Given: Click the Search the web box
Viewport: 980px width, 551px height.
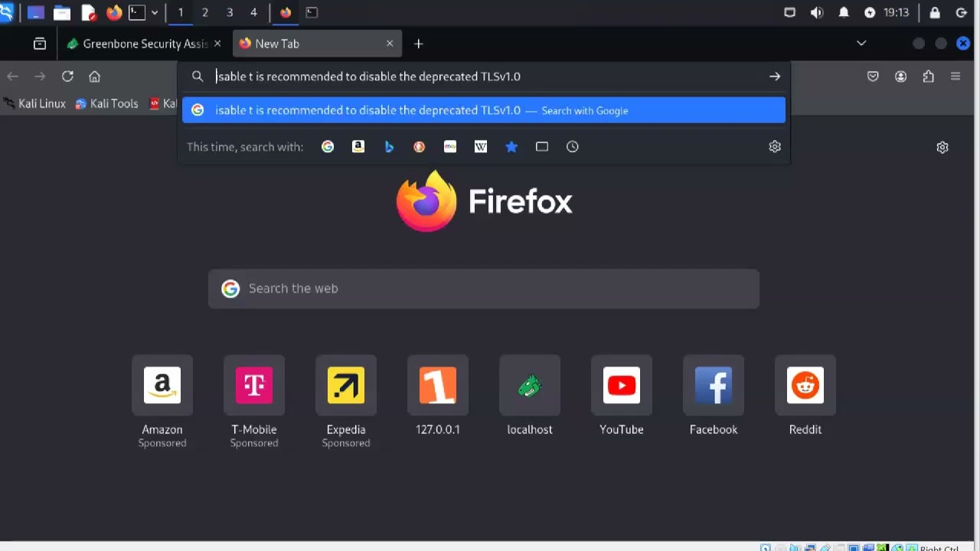Looking at the screenshot, I should click(484, 289).
